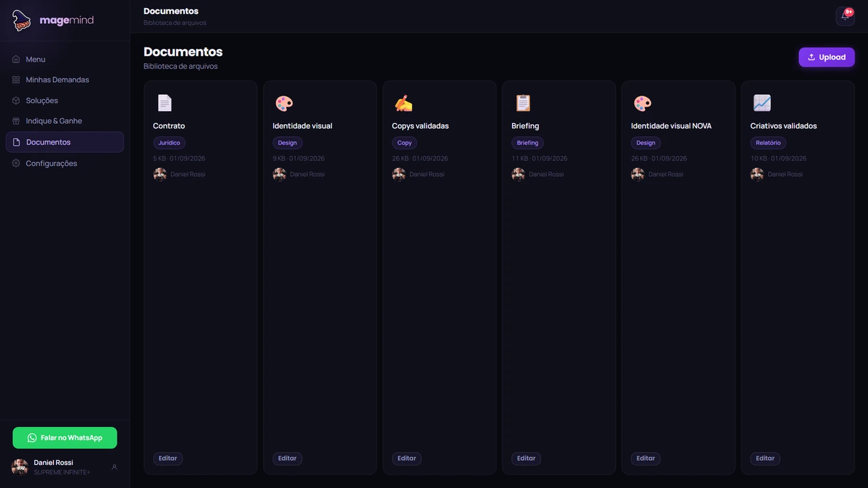Click the Contrato document page icon
The width and height of the screenshot is (868, 488).
165,103
